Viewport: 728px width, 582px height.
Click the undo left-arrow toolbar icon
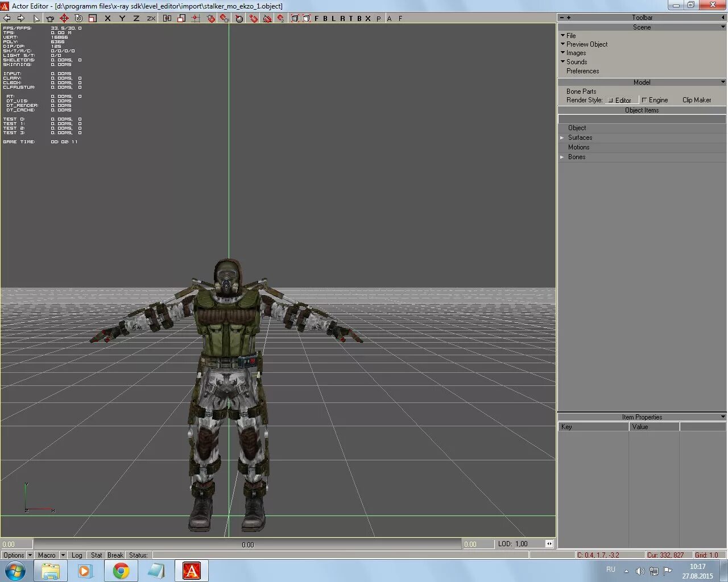pyautogui.click(x=7, y=18)
